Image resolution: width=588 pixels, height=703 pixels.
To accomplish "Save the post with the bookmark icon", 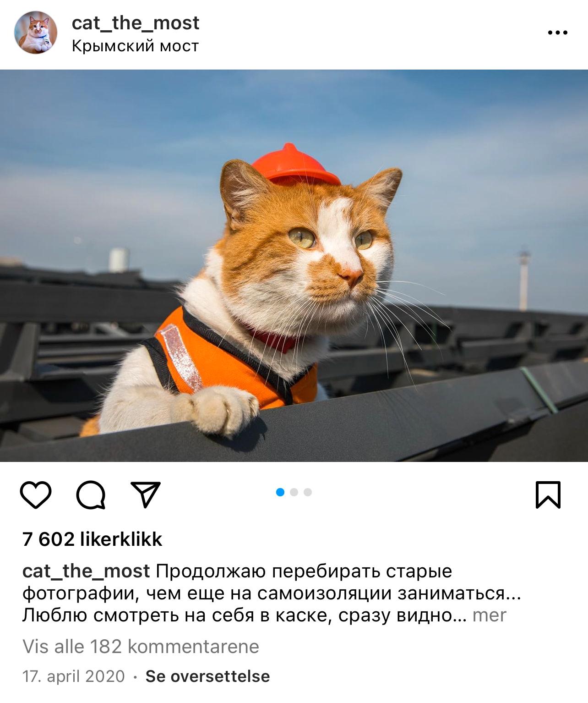I will coord(548,494).
